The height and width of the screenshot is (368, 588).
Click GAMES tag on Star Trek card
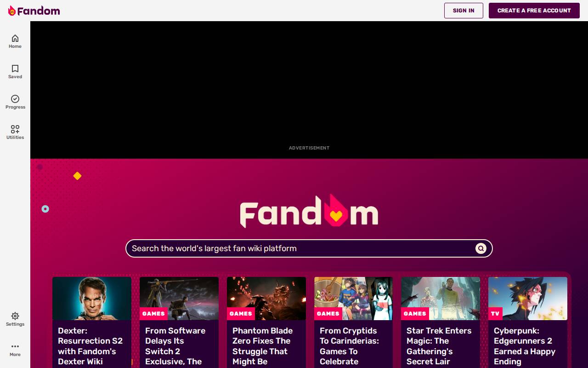click(x=415, y=314)
